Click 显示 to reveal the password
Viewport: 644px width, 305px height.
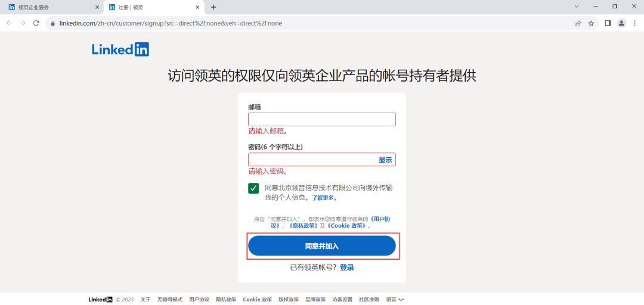tap(385, 160)
